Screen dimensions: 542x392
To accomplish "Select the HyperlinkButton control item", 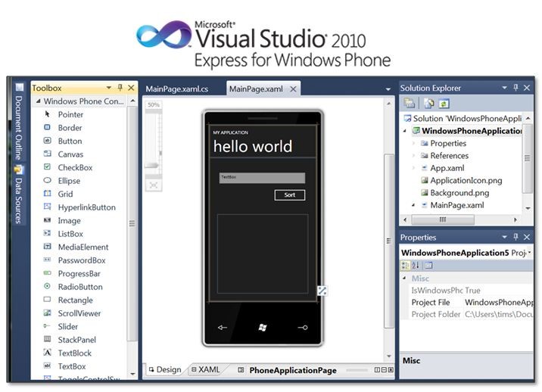I will [86, 207].
